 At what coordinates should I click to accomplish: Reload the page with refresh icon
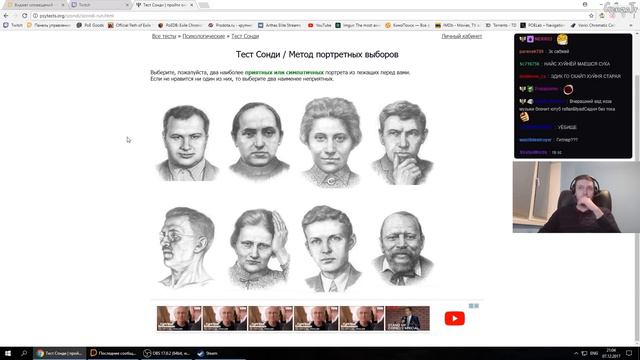point(24,16)
